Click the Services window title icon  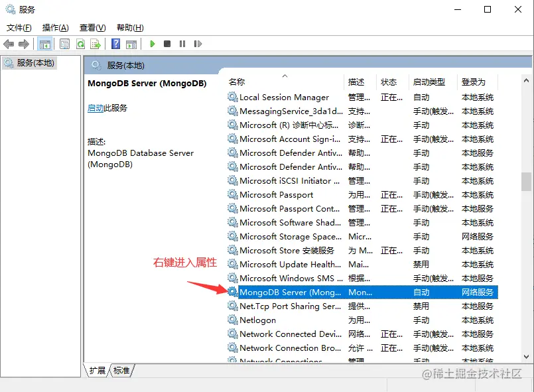pos(11,9)
